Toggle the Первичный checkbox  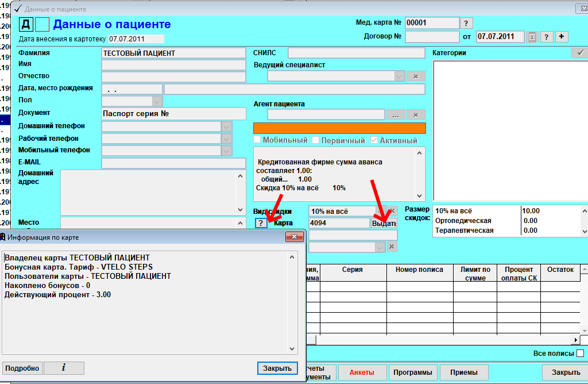[315, 140]
